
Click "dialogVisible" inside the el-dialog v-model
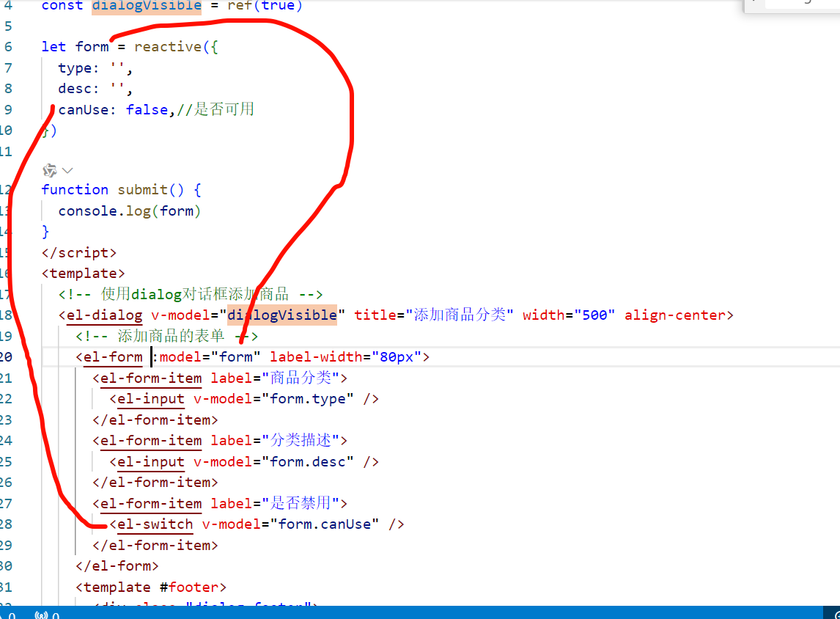pyautogui.click(x=282, y=315)
